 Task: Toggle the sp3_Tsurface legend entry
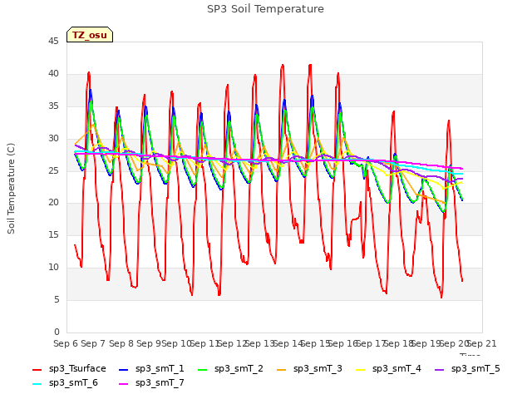(69, 368)
